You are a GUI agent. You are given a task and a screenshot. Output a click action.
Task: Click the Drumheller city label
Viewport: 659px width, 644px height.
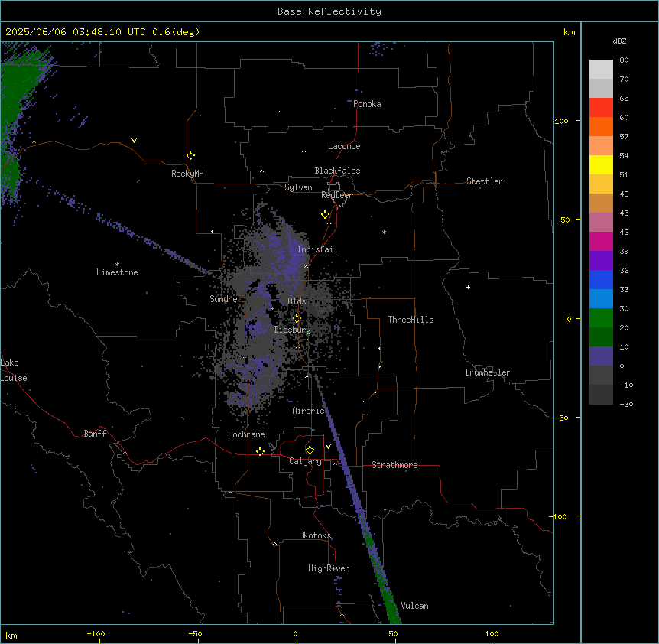click(x=488, y=372)
